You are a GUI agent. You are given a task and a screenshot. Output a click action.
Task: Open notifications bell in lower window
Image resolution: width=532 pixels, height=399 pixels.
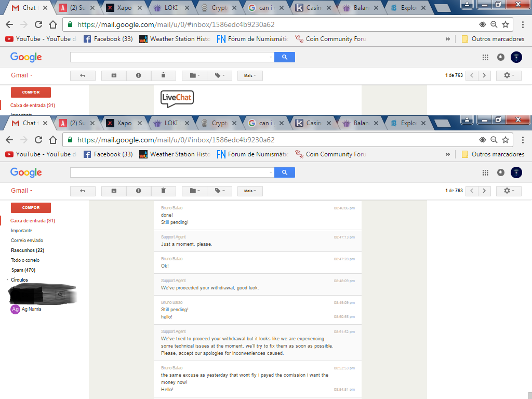click(x=501, y=172)
